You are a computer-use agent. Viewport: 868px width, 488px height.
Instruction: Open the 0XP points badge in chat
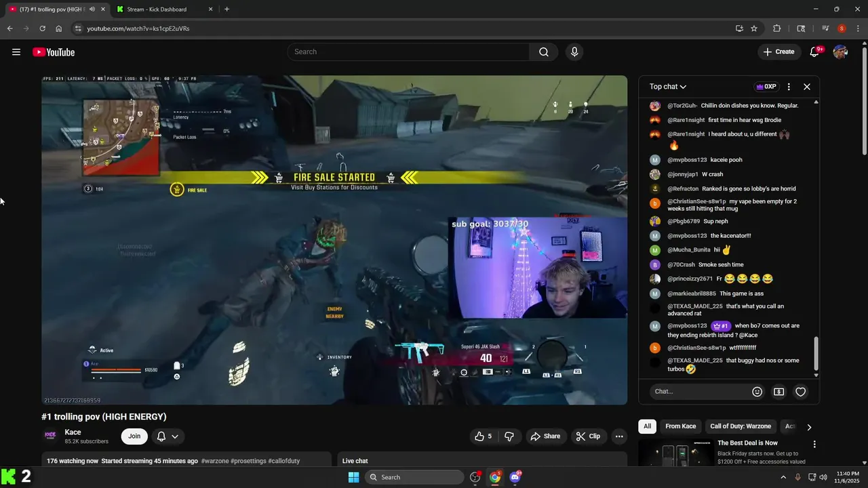(x=766, y=87)
